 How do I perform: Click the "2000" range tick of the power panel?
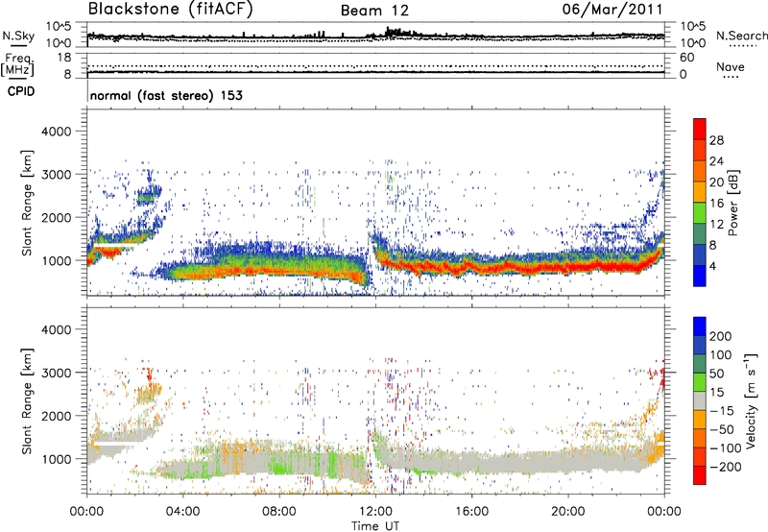click(57, 217)
